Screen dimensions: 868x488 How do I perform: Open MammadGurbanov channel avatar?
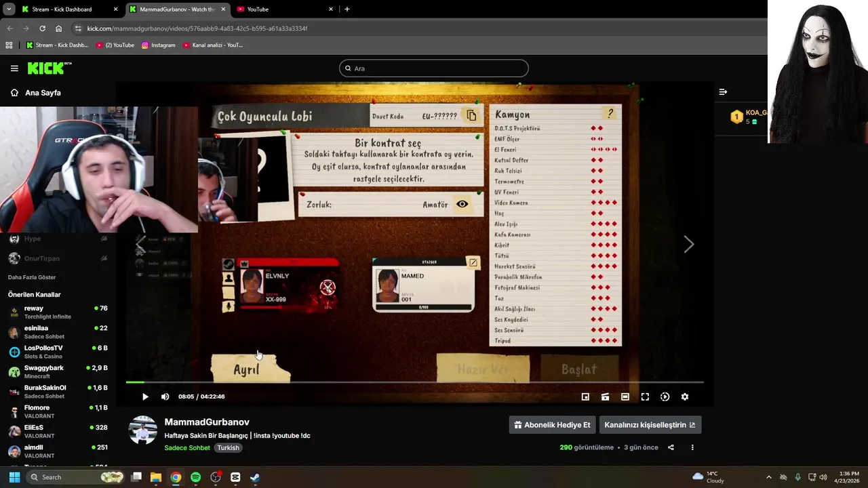coord(143,430)
